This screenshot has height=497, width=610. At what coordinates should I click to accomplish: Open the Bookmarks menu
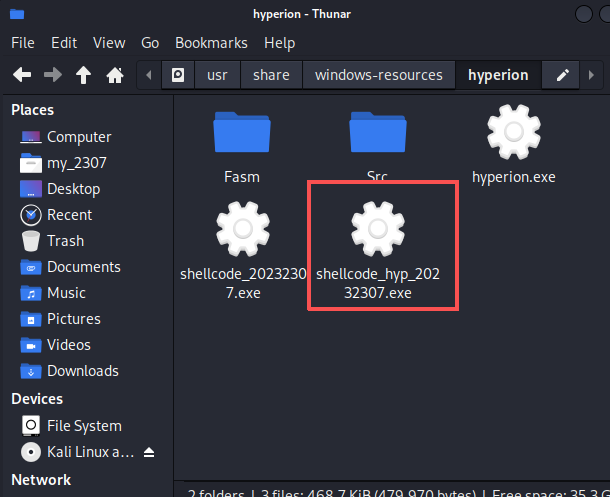[x=211, y=43]
